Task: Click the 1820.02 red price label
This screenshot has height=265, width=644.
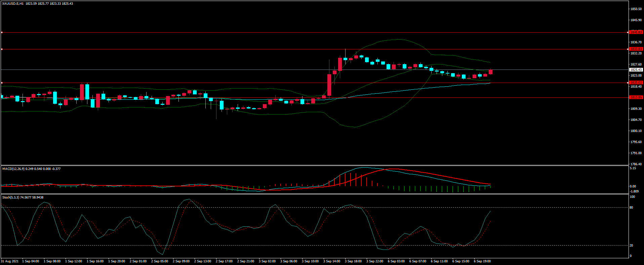Action: point(636,83)
